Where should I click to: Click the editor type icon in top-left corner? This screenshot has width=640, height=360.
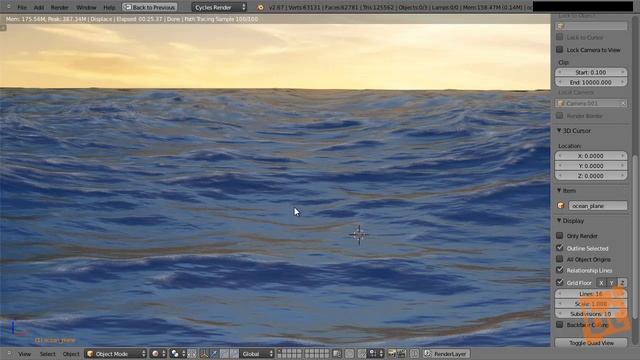[9, 7]
